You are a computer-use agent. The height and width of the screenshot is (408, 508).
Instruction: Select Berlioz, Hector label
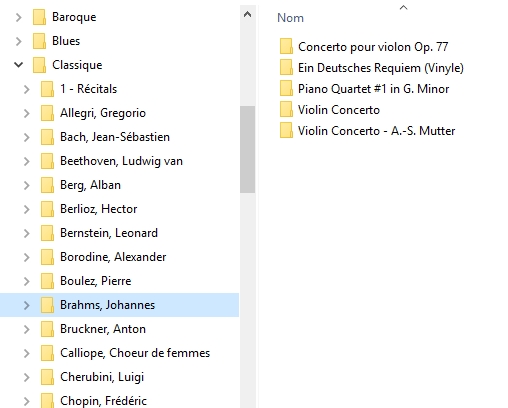(99, 209)
